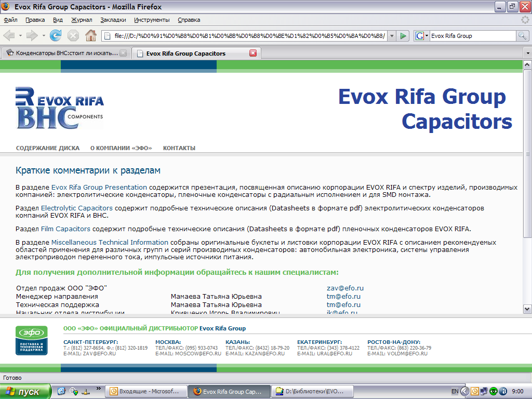Open the Правка menu
The height and width of the screenshot is (399, 532).
point(35,20)
